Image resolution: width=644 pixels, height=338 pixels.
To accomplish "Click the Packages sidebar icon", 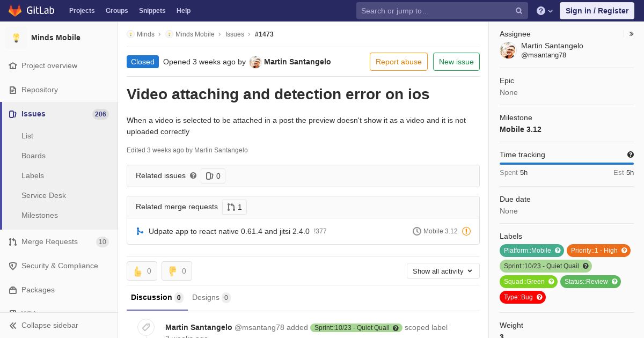I will [13, 290].
